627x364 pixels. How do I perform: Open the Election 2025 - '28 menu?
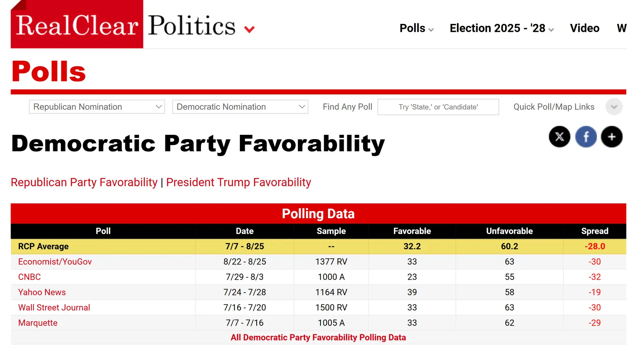click(501, 28)
